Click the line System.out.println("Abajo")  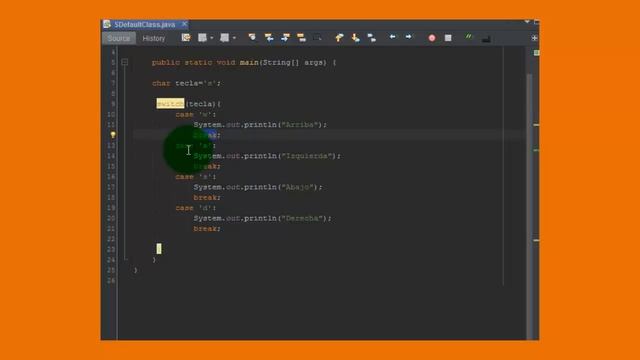258,187
